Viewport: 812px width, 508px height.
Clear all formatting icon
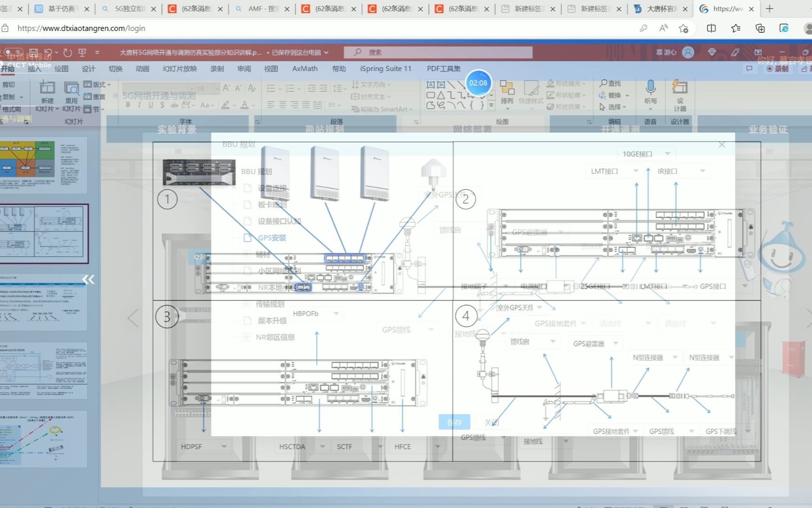click(252, 88)
